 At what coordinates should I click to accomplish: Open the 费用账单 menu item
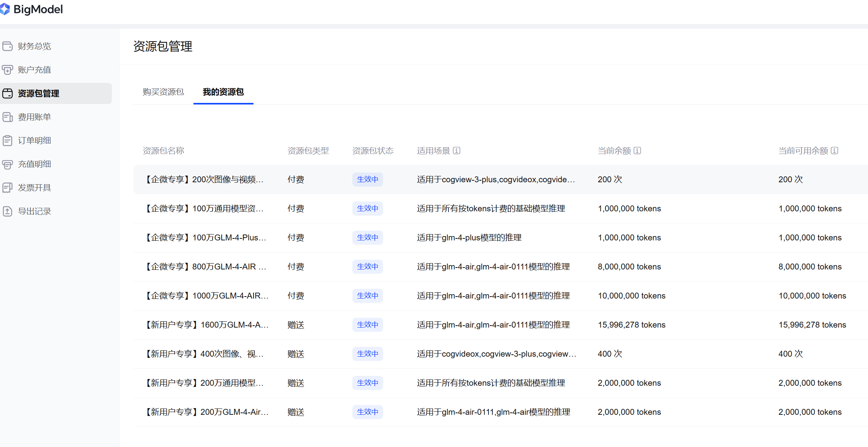coord(35,117)
